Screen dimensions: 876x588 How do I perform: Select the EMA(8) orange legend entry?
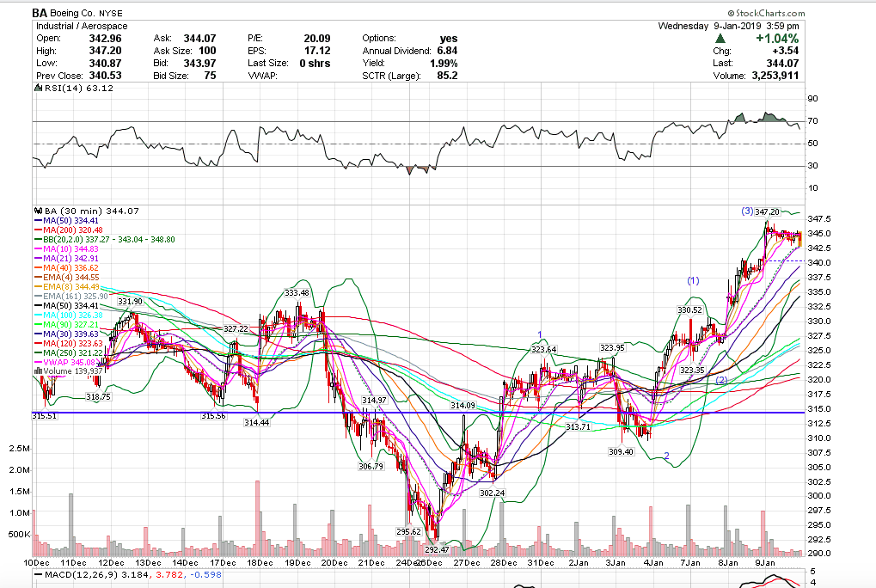point(70,286)
